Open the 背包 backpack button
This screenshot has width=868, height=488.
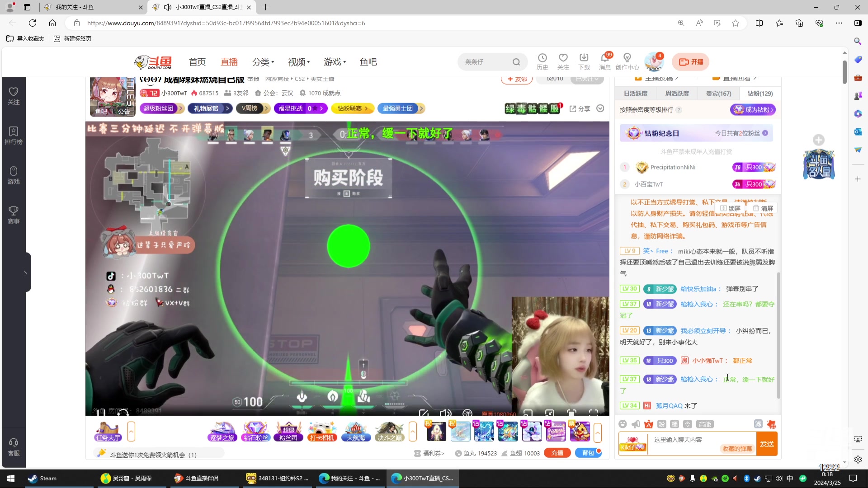tap(588, 453)
